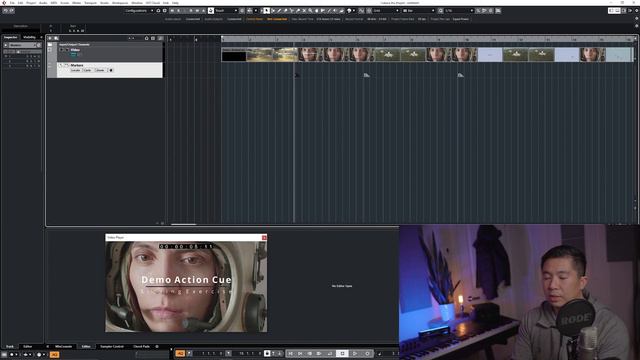Click the Undo arrow in toolbar

[x=5, y=11]
